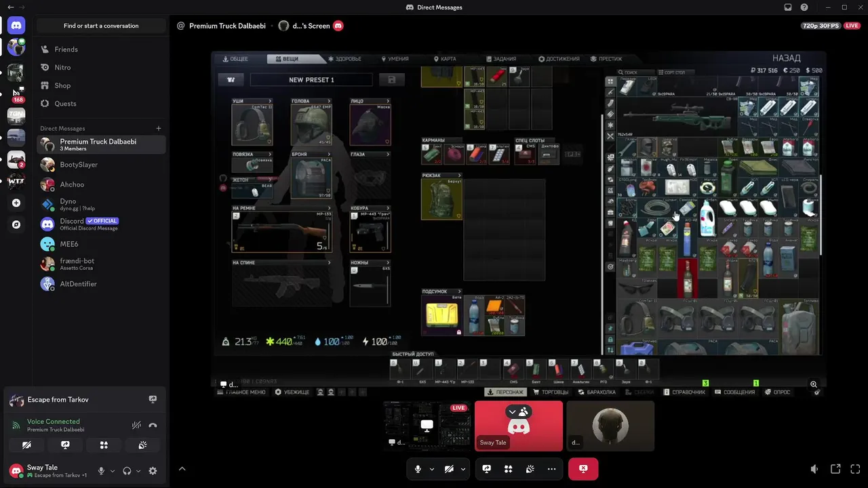Open User Settings gear icon
The width and height of the screenshot is (868, 488).
point(153,471)
